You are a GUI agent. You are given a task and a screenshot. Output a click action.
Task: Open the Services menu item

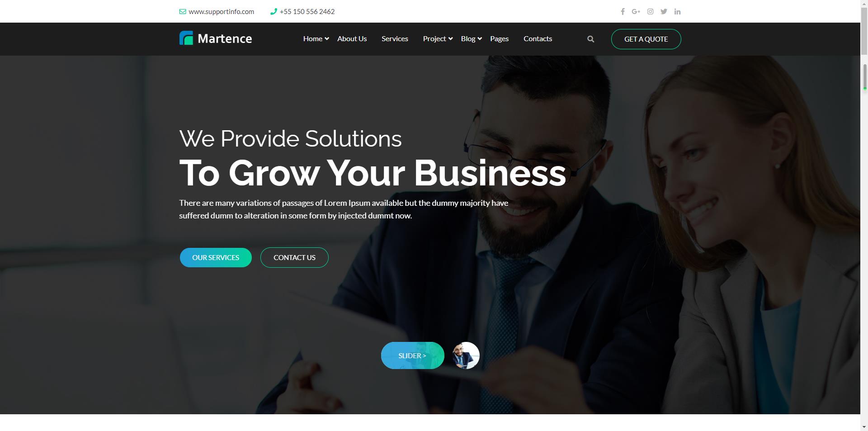tap(395, 39)
